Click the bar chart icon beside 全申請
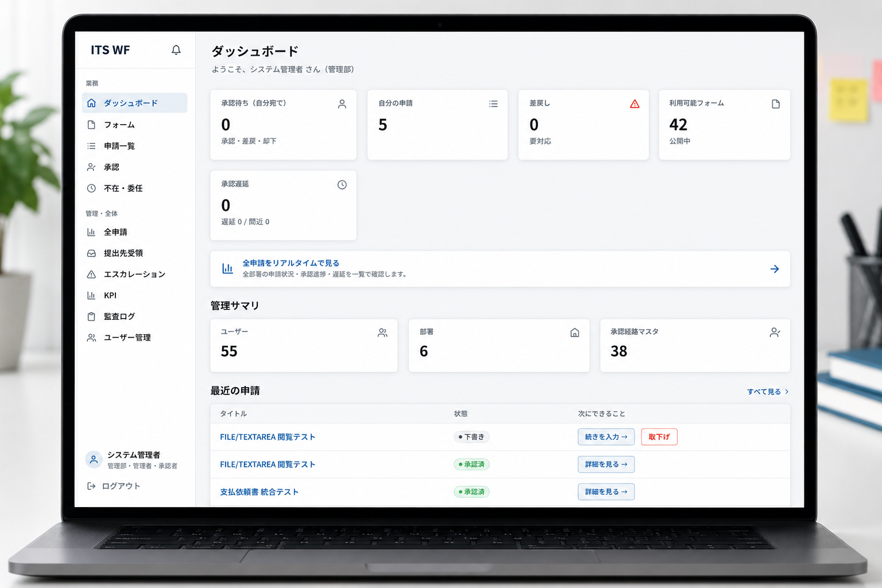Viewport: 882px width, 588px height. tap(91, 232)
